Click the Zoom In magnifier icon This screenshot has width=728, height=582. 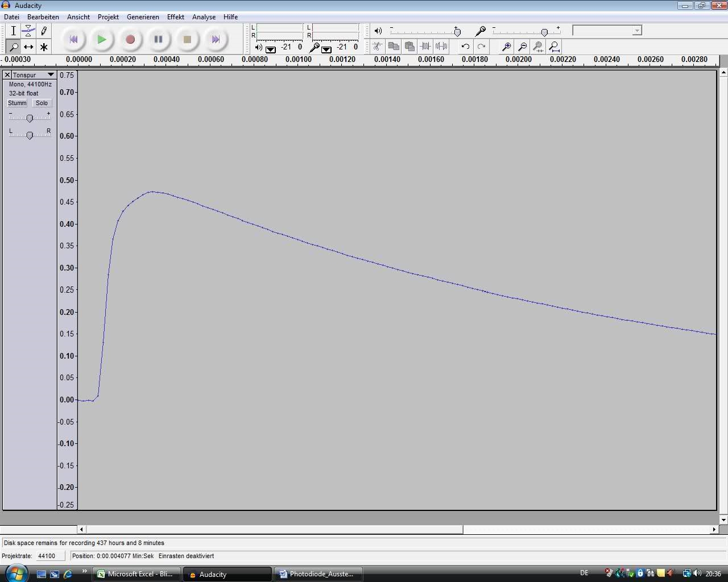coord(506,47)
